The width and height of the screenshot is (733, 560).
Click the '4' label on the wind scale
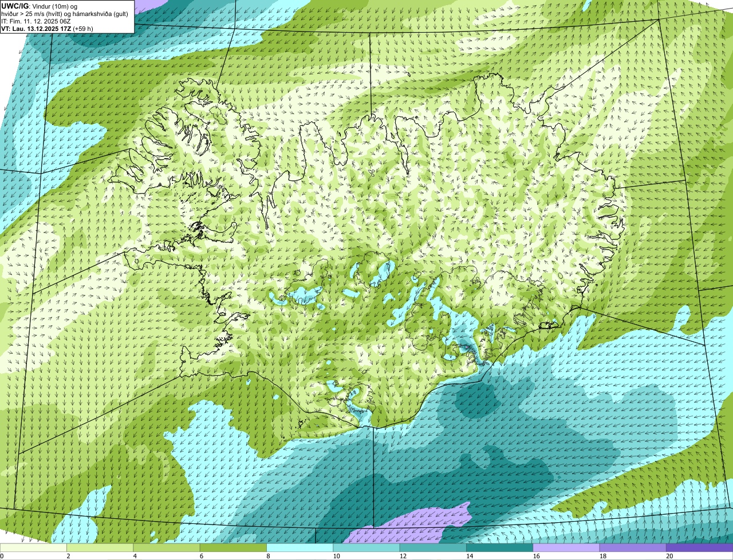click(135, 556)
